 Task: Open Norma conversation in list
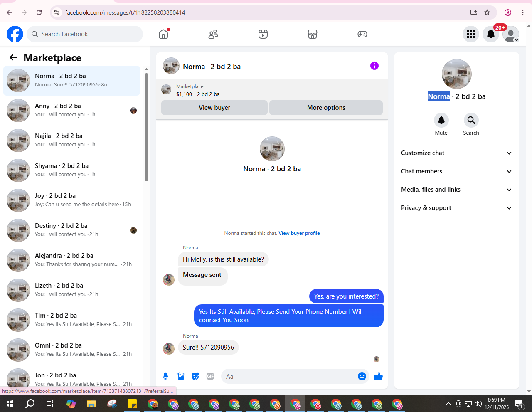tap(71, 81)
